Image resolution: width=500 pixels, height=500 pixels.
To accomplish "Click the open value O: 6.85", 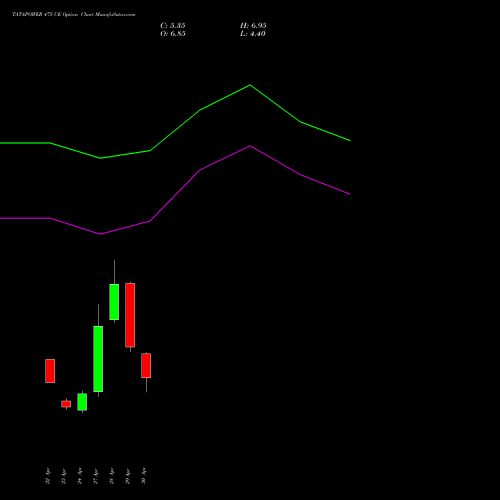I will (173, 34).
